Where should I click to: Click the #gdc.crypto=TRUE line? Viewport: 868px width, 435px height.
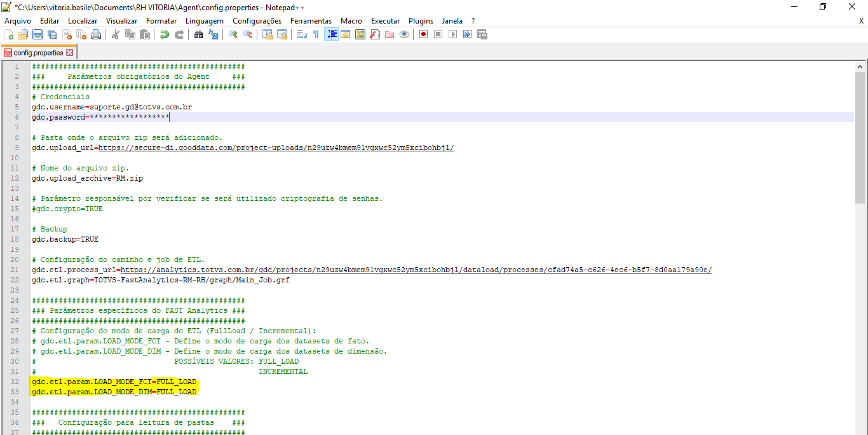(67, 209)
